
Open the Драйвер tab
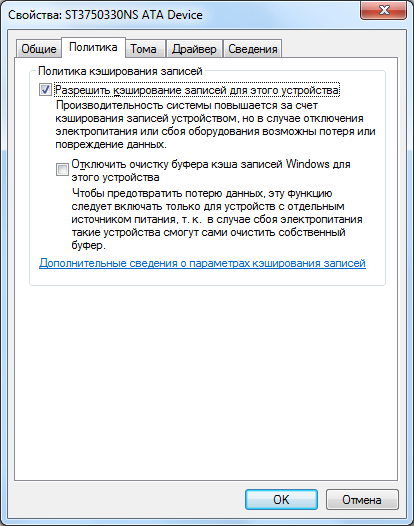tap(194, 49)
